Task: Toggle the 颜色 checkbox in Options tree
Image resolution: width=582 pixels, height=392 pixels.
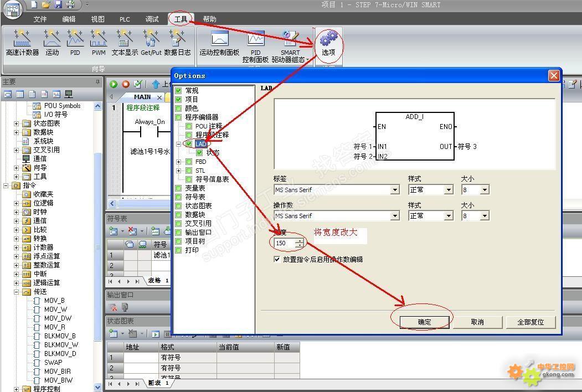Action: [x=178, y=109]
